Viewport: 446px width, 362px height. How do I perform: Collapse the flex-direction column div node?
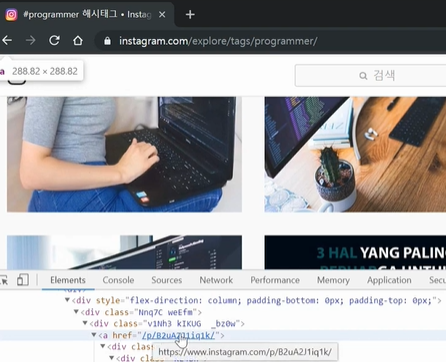coord(67,300)
